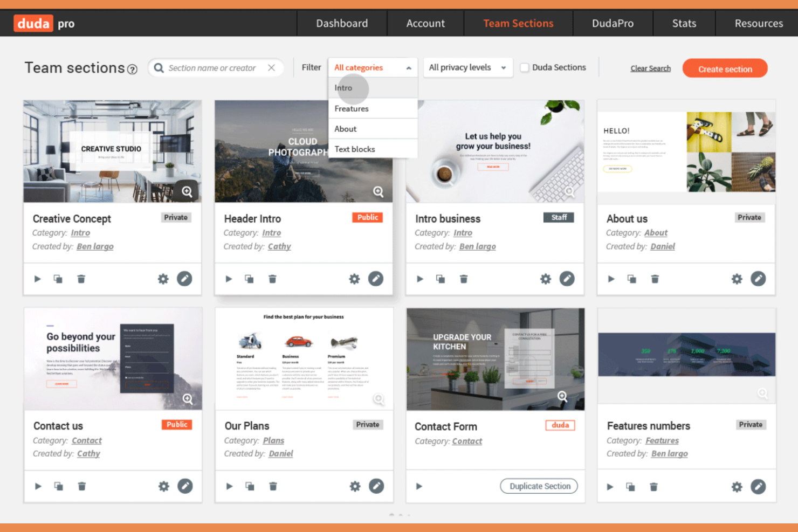Viewport: 798px width, 532px height.
Task: Choose Intro from category list
Action: 373,88
